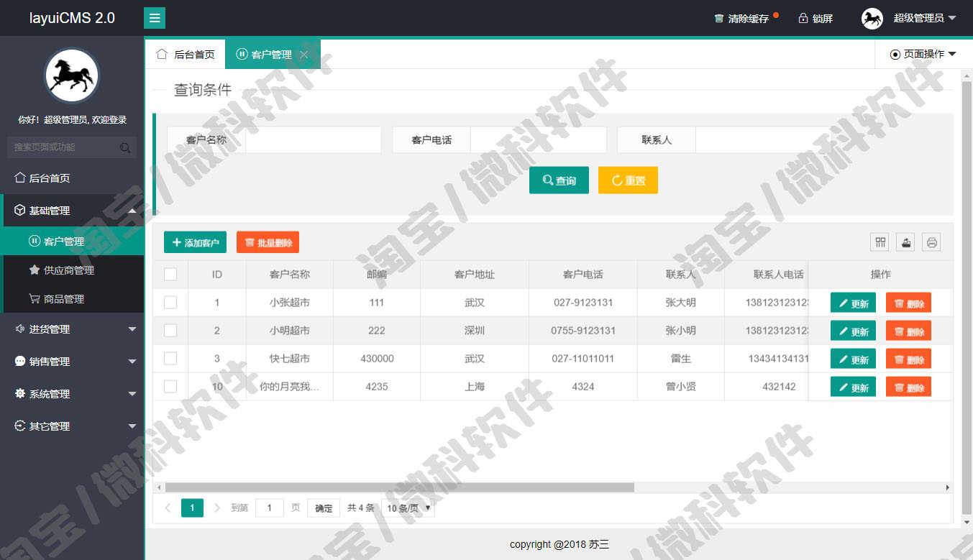
Task: Close the 客户管理 tab
Action: (304, 55)
